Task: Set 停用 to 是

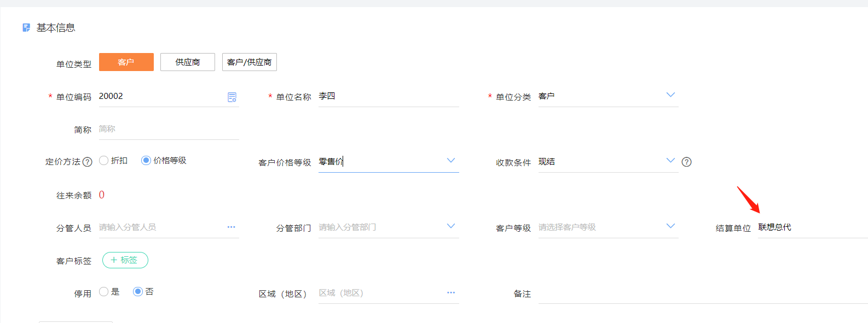Action: [103, 292]
